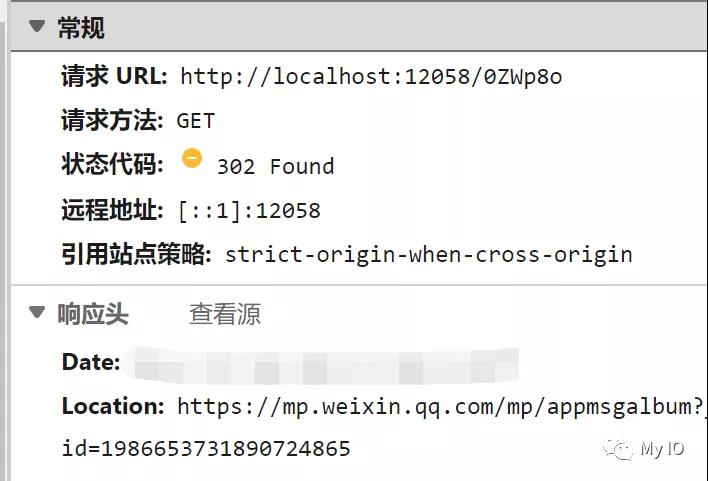Click the orange 302 status icon
Image resolution: width=708 pixels, height=481 pixels.
tap(192, 159)
